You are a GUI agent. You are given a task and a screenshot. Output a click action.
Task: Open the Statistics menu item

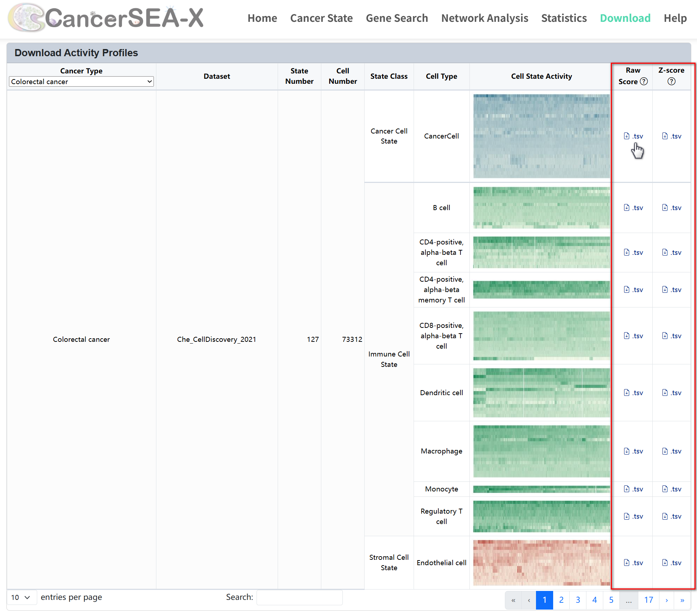pyautogui.click(x=564, y=18)
